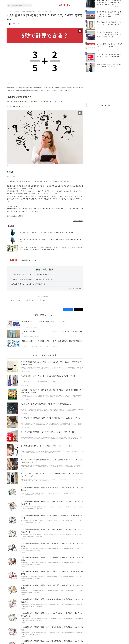Open カラースカート recommended article
Viewport: 129px width, 644px height.
click(48, 376)
